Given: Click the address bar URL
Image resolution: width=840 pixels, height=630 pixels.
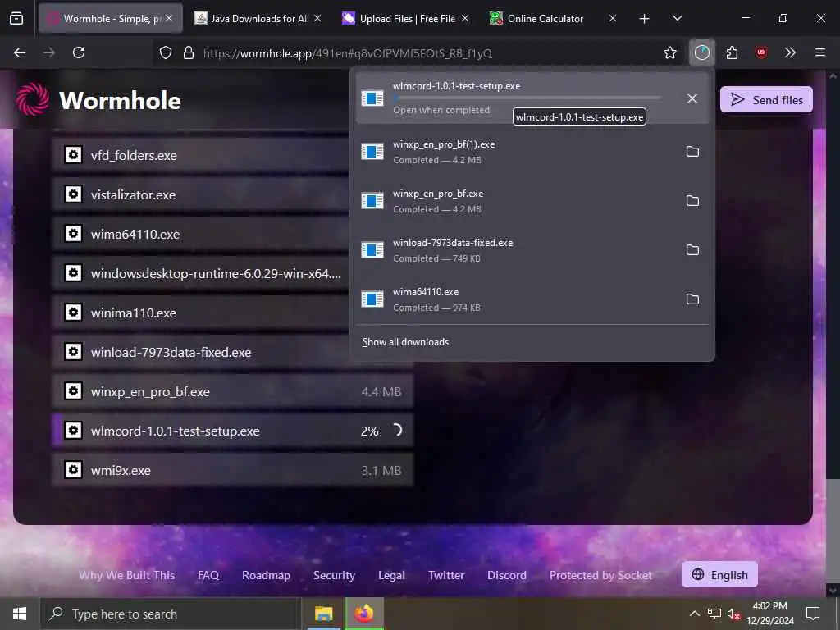Looking at the screenshot, I should 347,53.
